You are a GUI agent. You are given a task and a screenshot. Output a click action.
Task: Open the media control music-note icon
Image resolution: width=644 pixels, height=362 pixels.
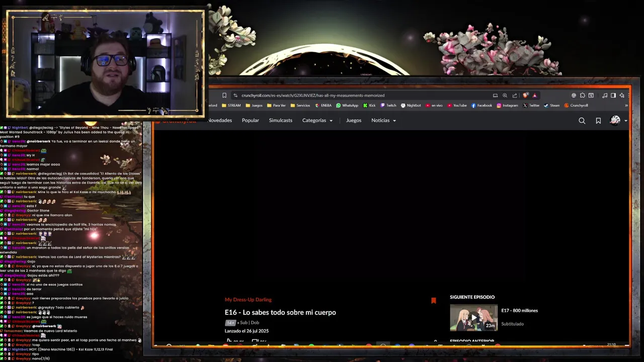click(605, 96)
